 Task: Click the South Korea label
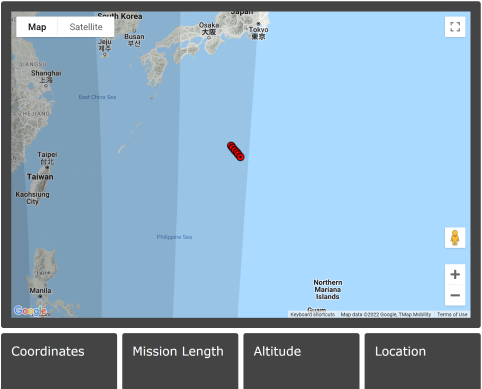(x=120, y=16)
